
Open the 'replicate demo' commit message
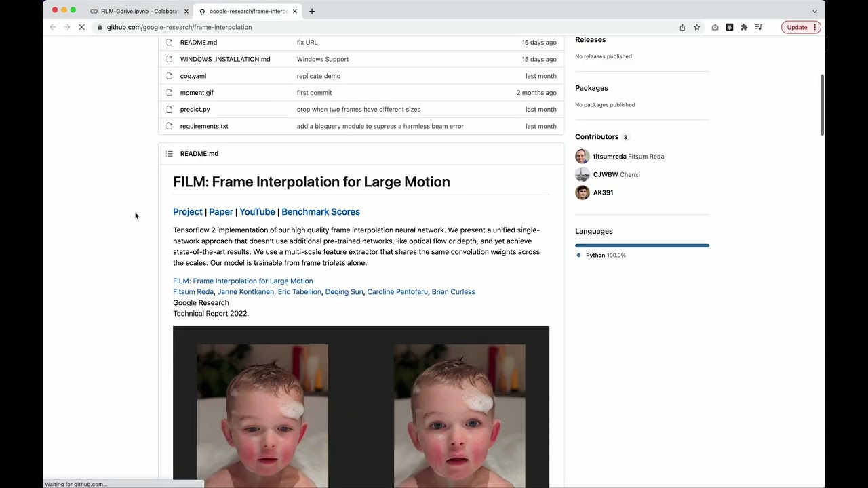319,76
